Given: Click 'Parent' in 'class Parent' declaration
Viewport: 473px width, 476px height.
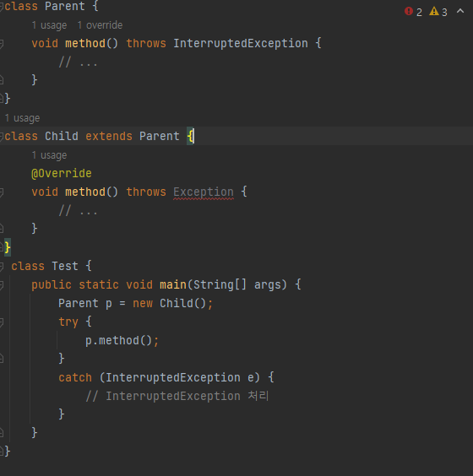Looking at the screenshot, I should [x=65, y=7].
